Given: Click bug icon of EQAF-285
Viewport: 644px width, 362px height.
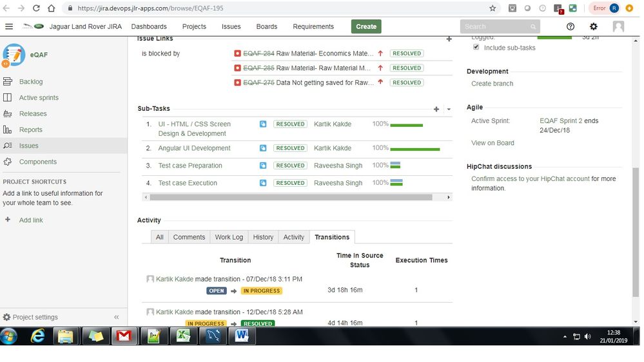Looking at the screenshot, I should coord(237,68).
